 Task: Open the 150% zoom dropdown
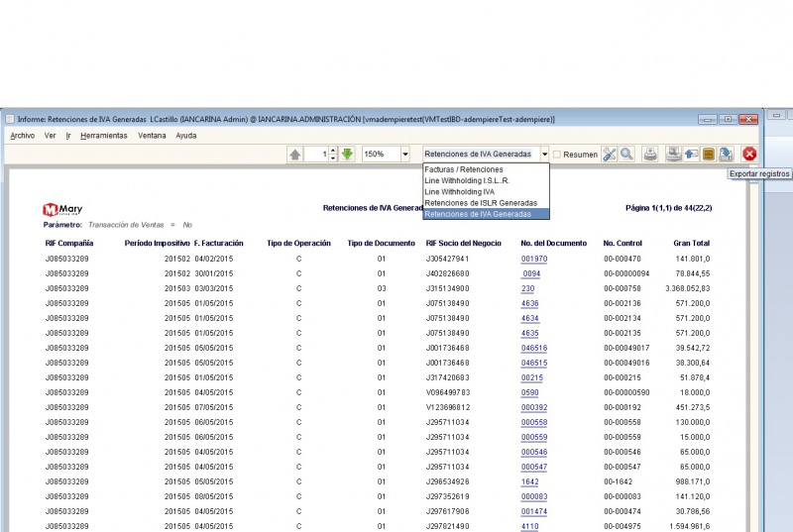pos(405,155)
